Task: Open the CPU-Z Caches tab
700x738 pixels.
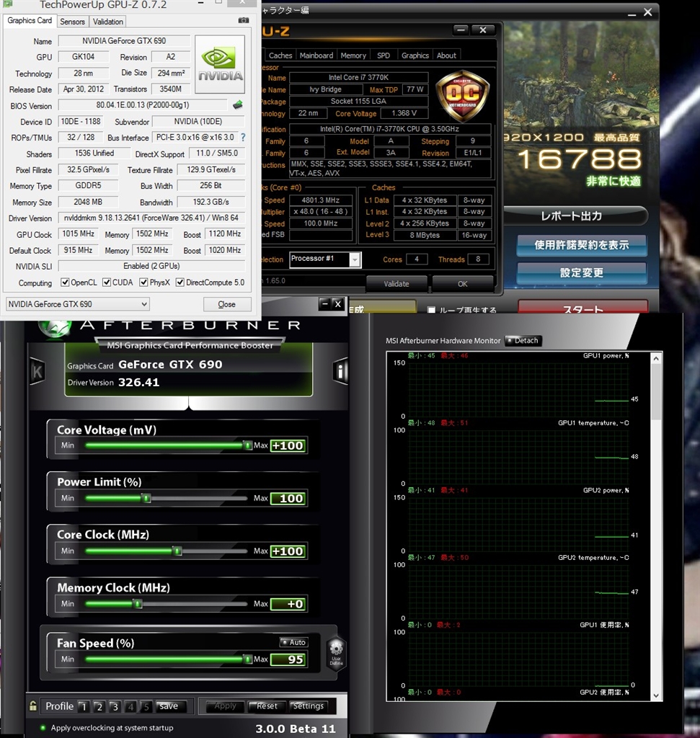Action: [x=280, y=55]
